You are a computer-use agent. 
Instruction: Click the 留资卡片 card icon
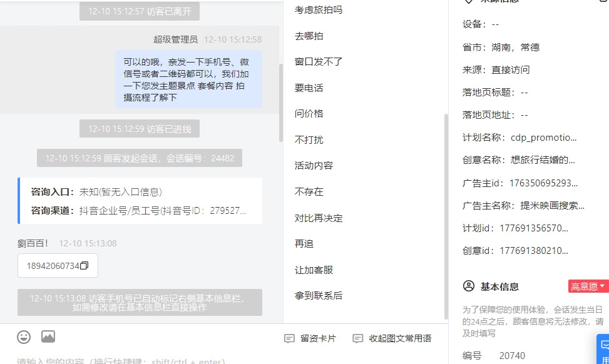tap(289, 338)
